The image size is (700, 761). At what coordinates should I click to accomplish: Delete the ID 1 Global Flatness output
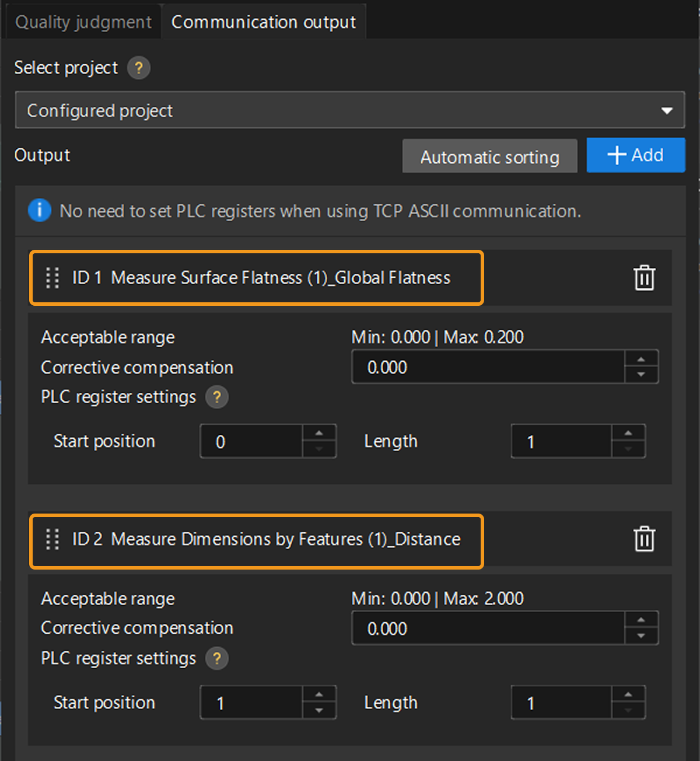tap(644, 278)
